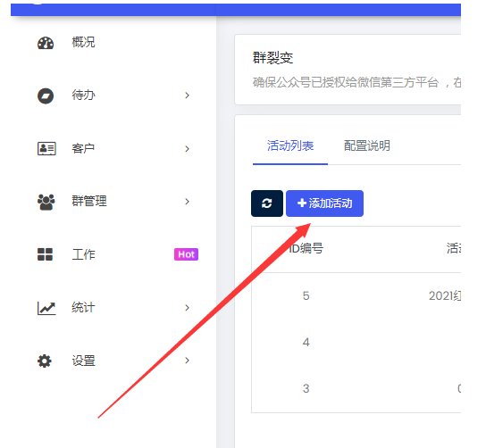The height and width of the screenshot is (448, 486).
Task: Expand the 待办 menu chevron
Action: [x=187, y=95]
